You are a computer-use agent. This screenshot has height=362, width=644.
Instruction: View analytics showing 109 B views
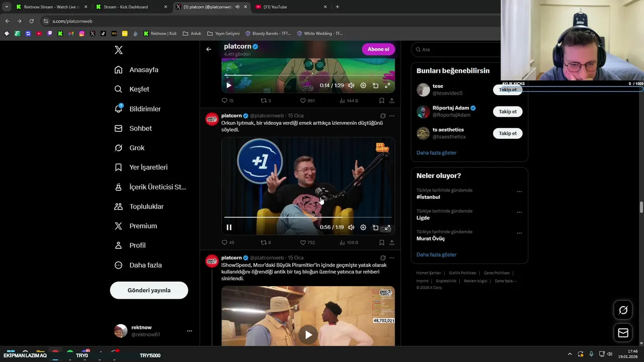[x=349, y=242]
